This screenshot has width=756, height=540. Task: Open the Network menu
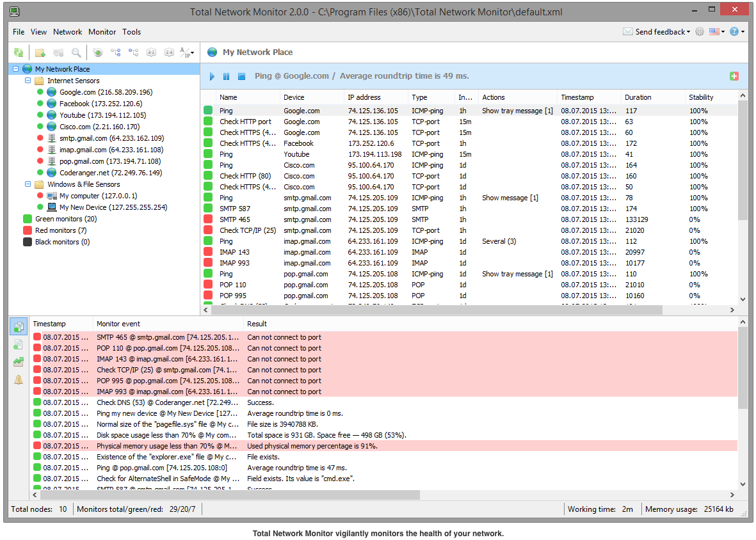coord(67,31)
